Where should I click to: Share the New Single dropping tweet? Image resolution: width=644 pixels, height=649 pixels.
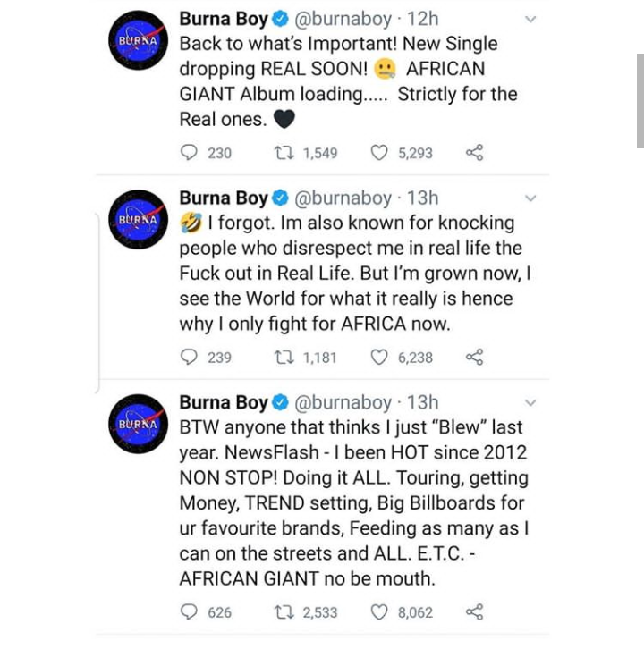coord(474,153)
